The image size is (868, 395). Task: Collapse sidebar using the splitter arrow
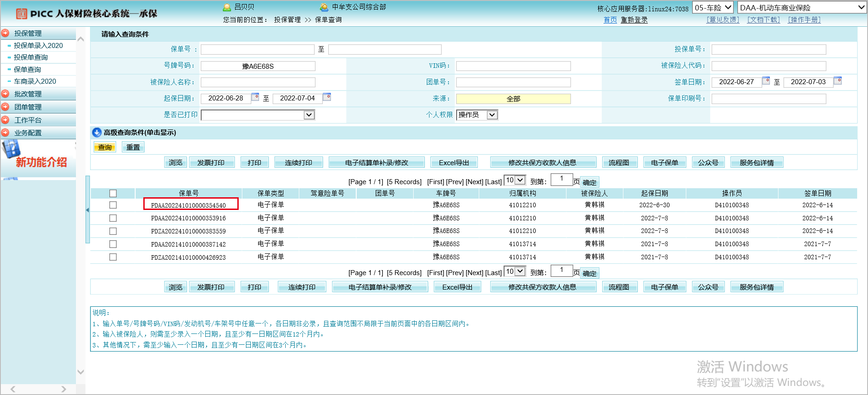87,210
